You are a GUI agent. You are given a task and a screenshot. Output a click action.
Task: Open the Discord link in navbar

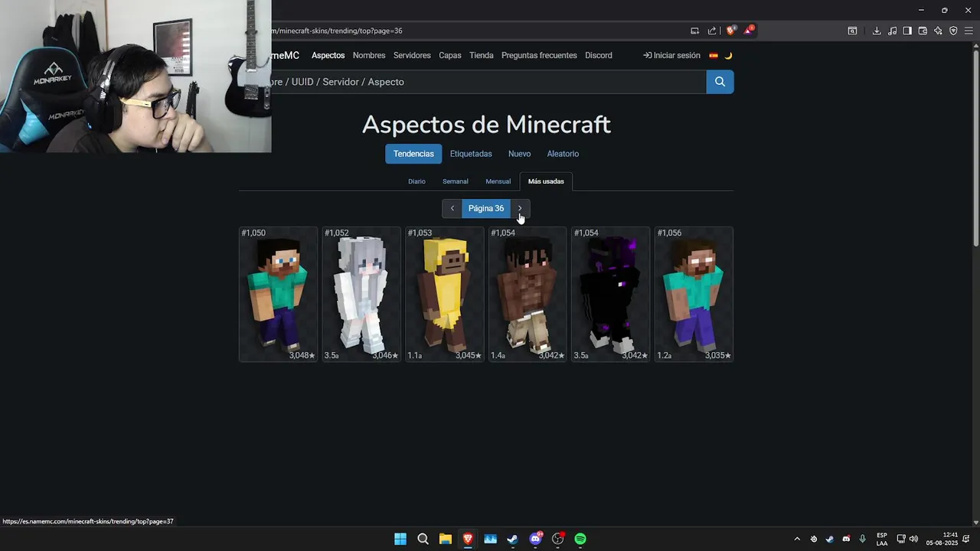coord(599,55)
